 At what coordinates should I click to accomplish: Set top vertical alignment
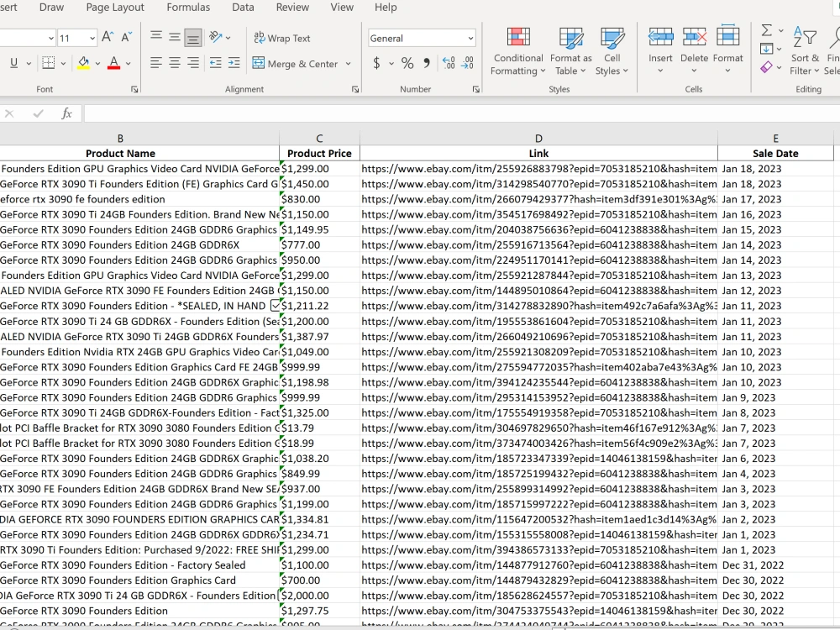pos(156,37)
